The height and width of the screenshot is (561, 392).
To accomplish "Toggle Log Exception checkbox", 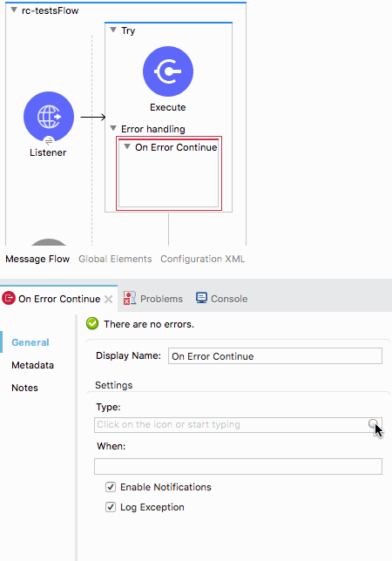I will coord(111,507).
